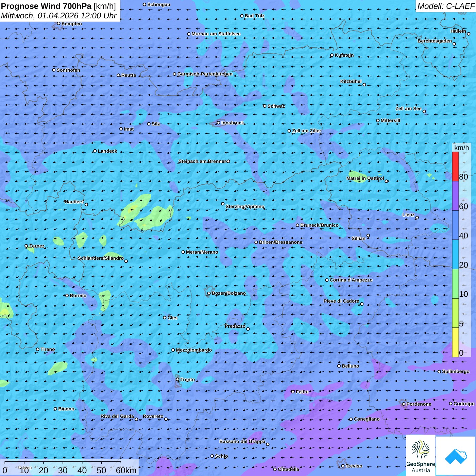This screenshot has width=476, height=476.
Task: Click the Bad Tölz label
Action: tap(254, 16)
